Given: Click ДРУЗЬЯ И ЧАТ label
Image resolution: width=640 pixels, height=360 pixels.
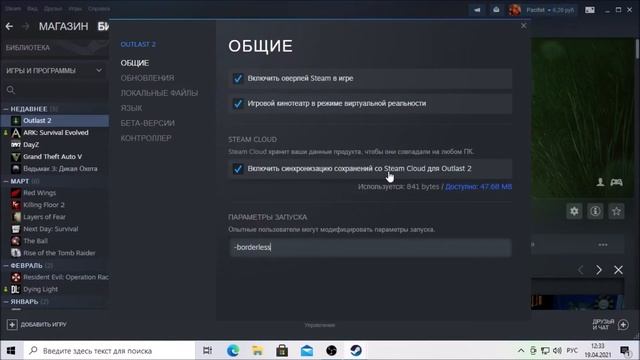Looking at the screenshot, I should click(x=603, y=324).
